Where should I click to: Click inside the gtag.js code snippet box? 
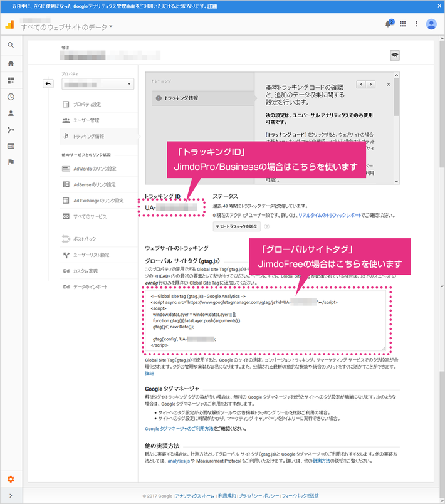264,320
